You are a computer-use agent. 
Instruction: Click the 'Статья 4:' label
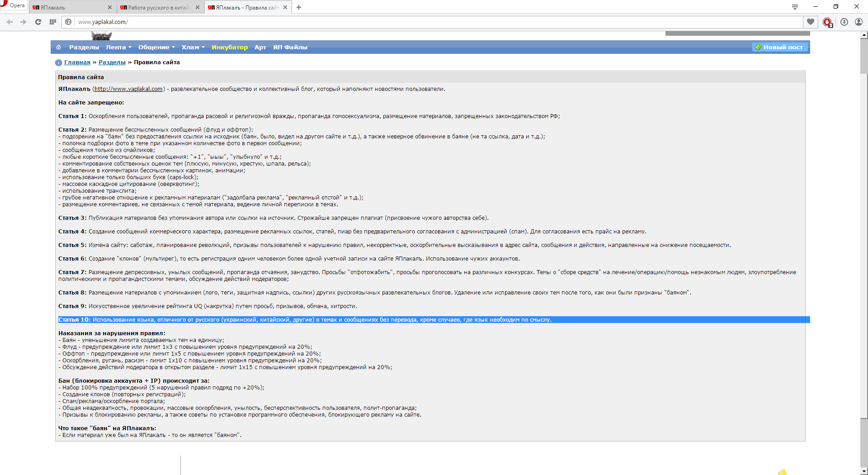pyautogui.click(x=72, y=232)
